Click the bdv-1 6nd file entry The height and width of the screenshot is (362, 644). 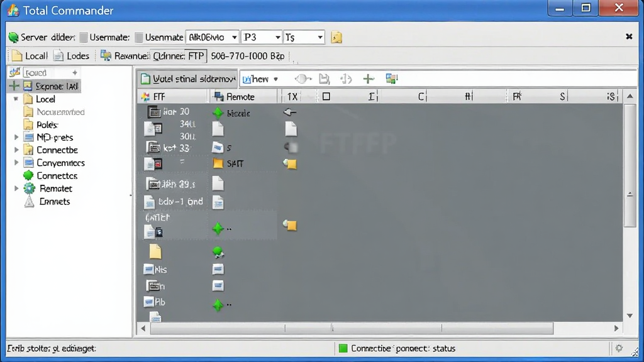coord(174,202)
